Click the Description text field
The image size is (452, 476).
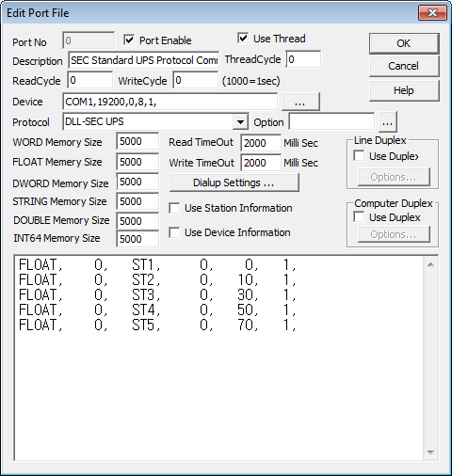coord(144,60)
